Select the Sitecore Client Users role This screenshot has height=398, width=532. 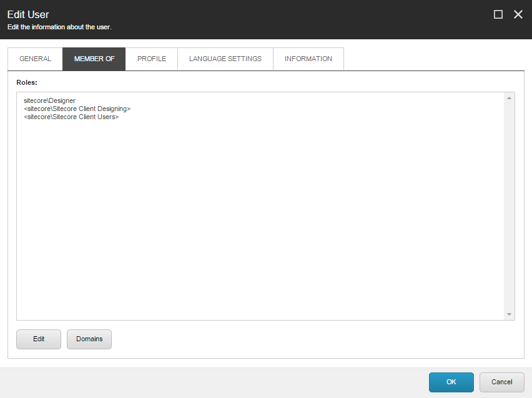point(71,117)
